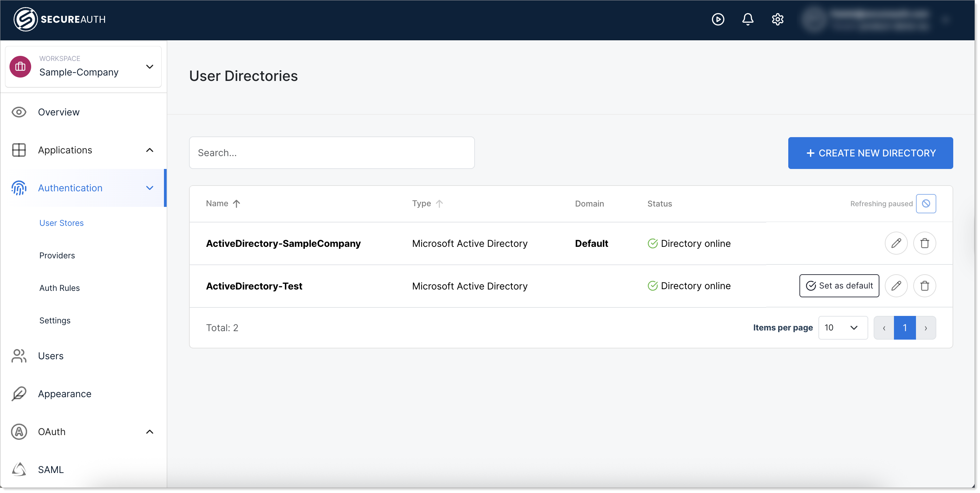The width and height of the screenshot is (980, 493).
Task: Click the SecureAuth logo
Action: [x=60, y=19]
